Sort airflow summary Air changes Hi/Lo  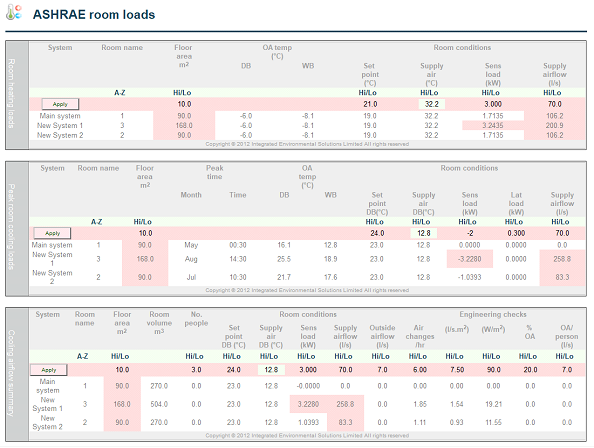click(x=418, y=356)
